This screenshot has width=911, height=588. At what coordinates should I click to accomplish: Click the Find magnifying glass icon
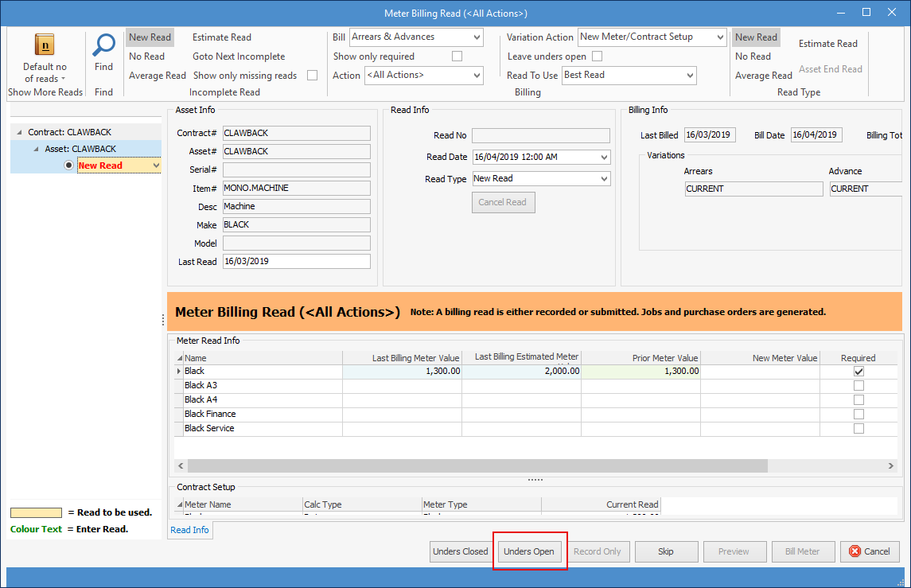[104, 45]
